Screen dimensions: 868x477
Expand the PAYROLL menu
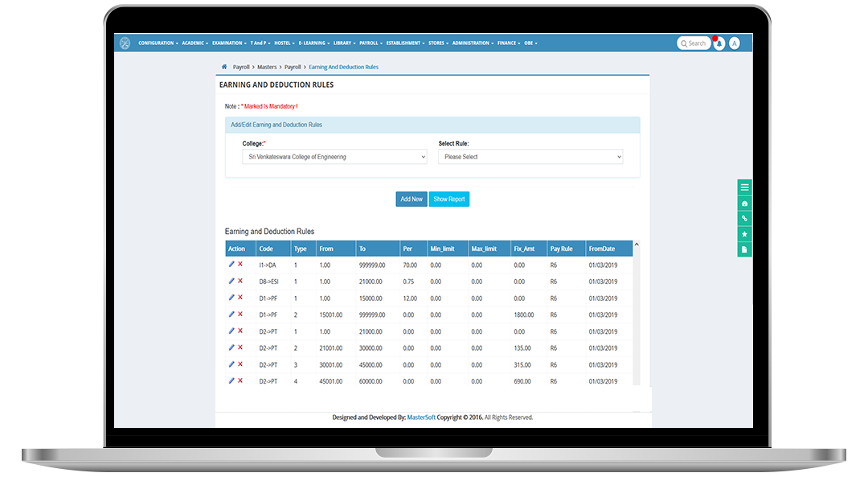(369, 43)
